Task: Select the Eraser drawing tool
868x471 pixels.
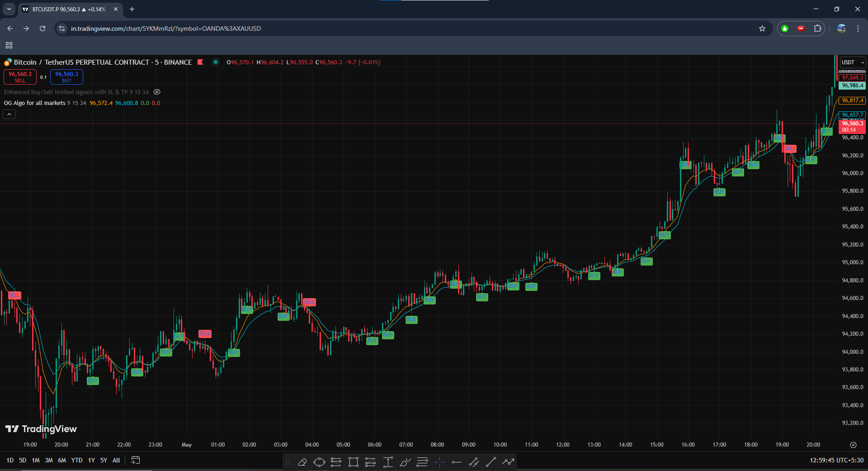Action: point(302,462)
